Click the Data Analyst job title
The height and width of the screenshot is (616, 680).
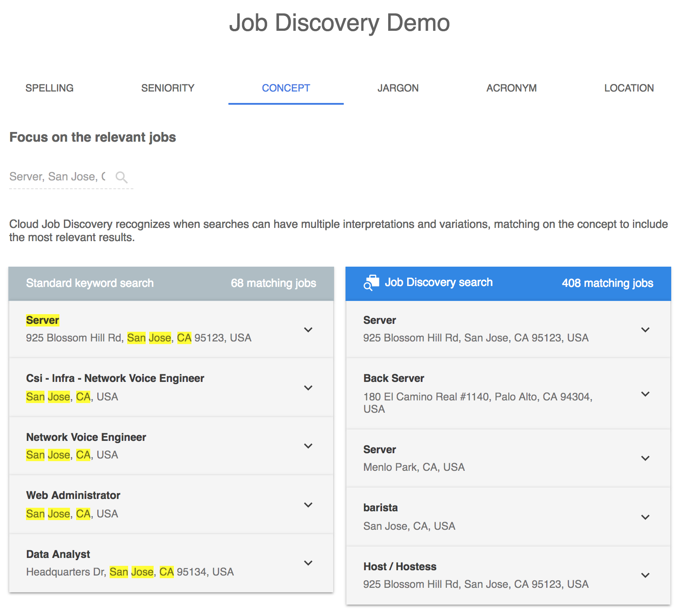(58, 554)
